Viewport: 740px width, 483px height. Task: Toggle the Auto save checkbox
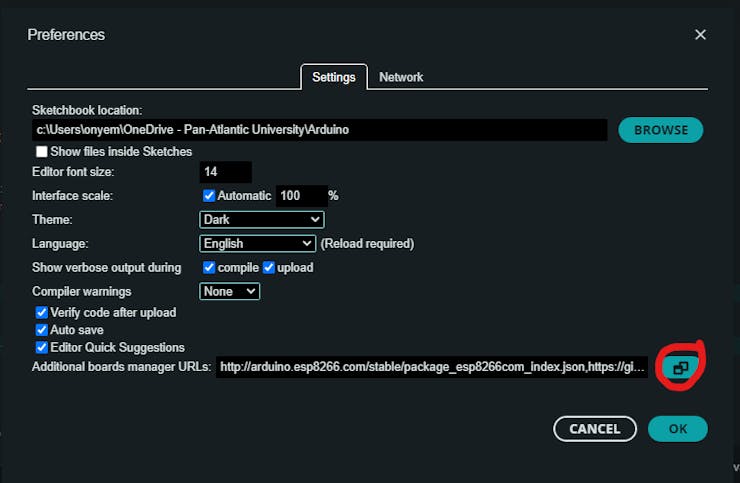coord(42,330)
